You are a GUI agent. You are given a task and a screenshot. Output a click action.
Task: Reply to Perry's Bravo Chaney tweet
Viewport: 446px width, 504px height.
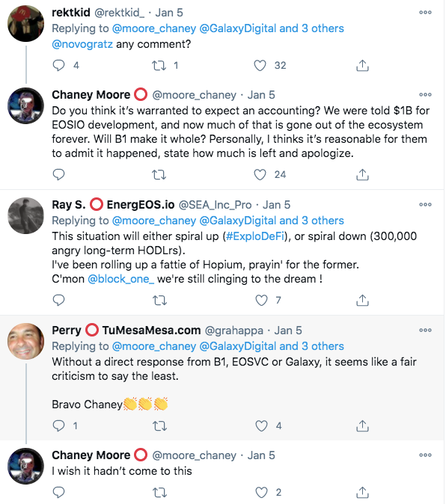[58, 426]
